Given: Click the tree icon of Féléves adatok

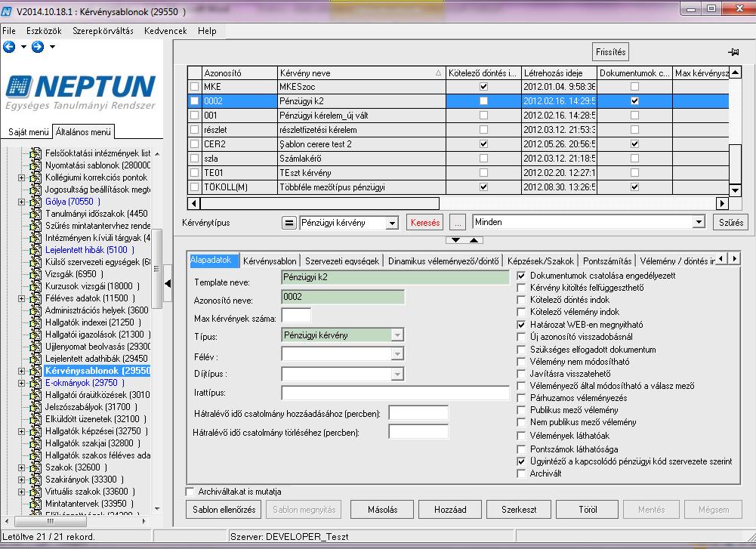Looking at the screenshot, I should [x=35, y=298].
